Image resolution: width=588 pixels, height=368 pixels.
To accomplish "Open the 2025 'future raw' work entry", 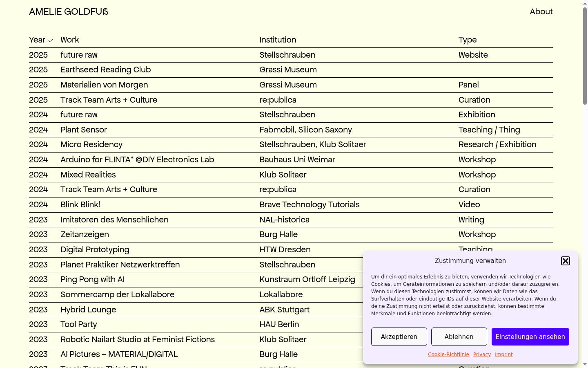I will (79, 55).
